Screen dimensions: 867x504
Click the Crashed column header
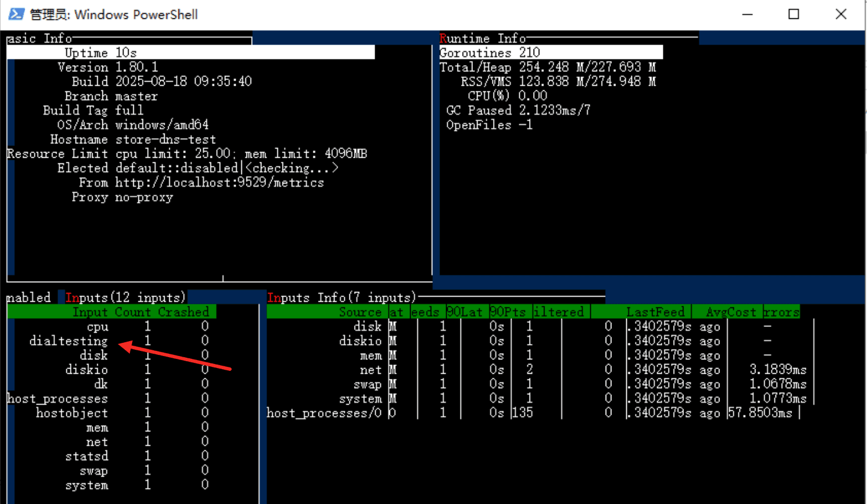[184, 312]
